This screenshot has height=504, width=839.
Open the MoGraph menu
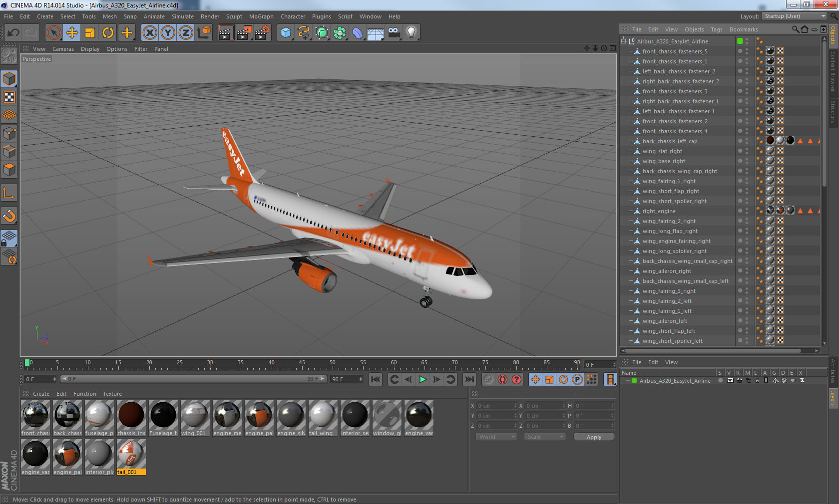point(261,16)
